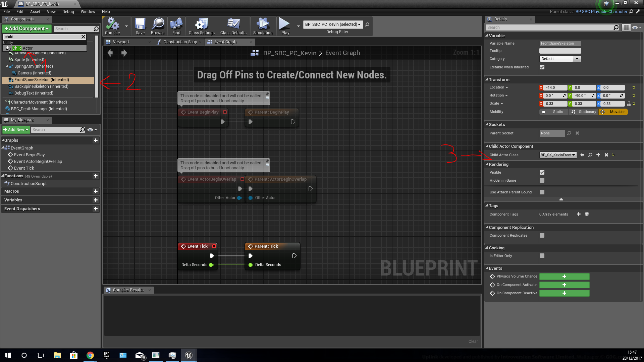Open Google Chrome from taskbar
The height and width of the screenshot is (362, 644).
pyautogui.click(x=90, y=355)
